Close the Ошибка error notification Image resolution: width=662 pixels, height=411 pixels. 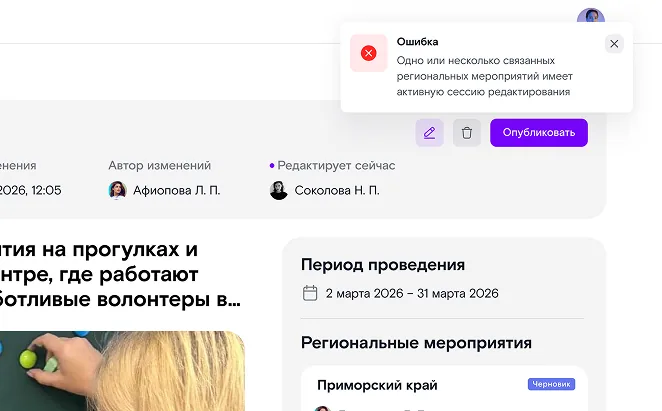614,44
